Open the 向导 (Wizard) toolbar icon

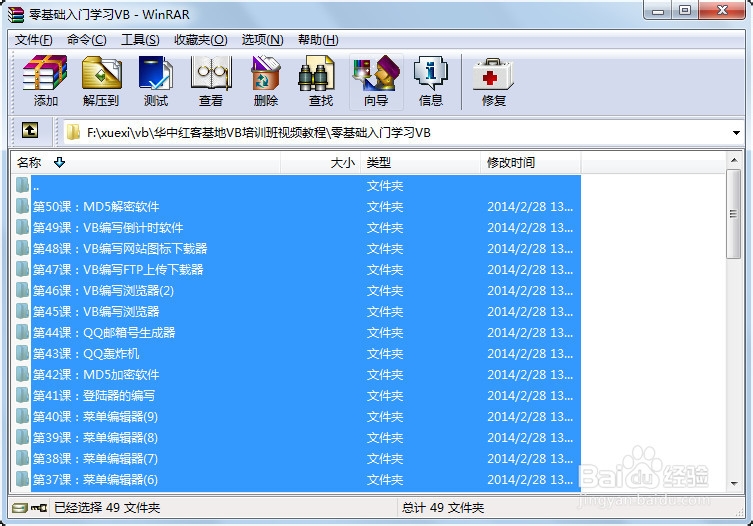tap(376, 73)
